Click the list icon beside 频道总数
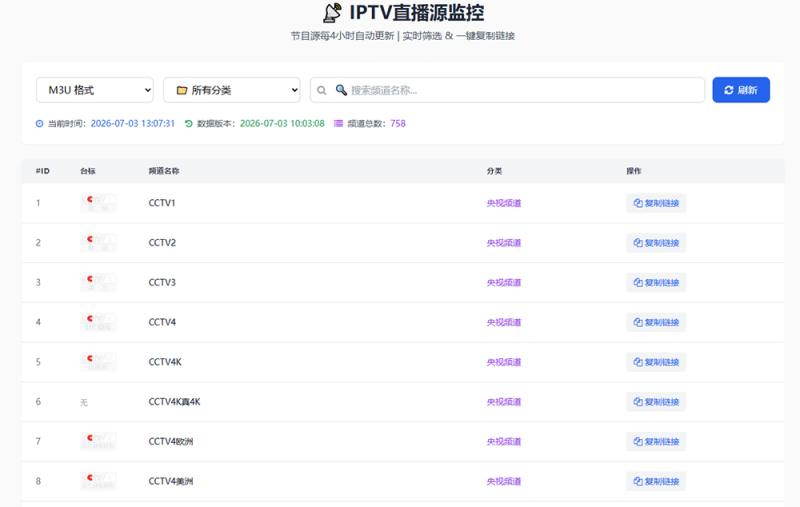The width and height of the screenshot is (800, 507). pyautogui.click(x=338, y=123)
